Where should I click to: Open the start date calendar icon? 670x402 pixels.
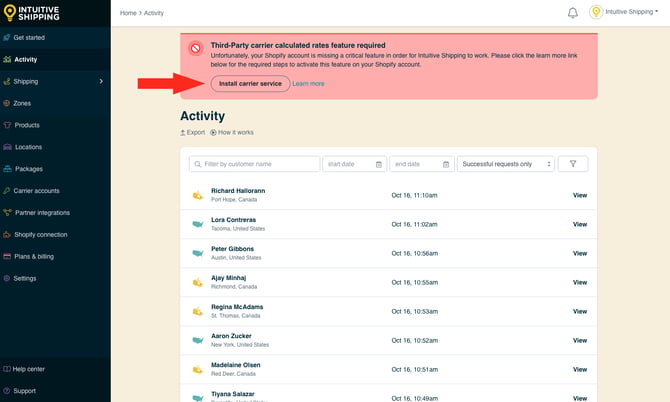coord(379,164)
